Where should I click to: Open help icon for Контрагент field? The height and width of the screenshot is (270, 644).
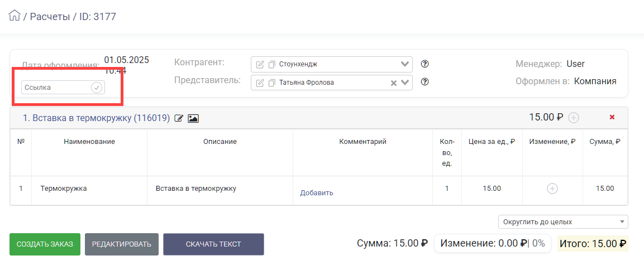point(424,64)
